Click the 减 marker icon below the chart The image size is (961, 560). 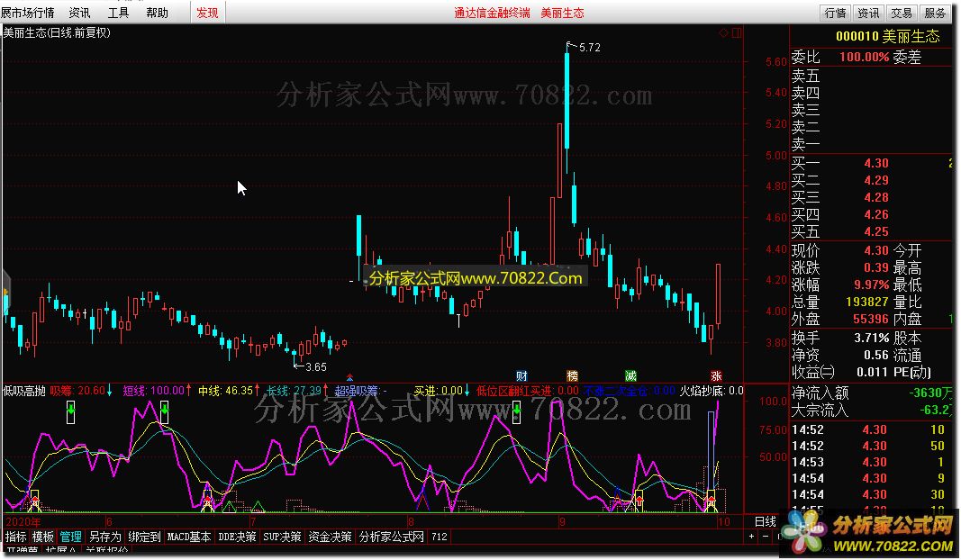pos(630,376)
